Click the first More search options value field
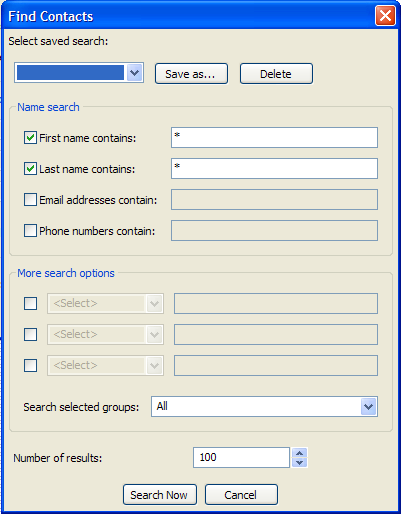Viewport: 401px width, 514px height. pyautogui.click(x=276, y=303)
